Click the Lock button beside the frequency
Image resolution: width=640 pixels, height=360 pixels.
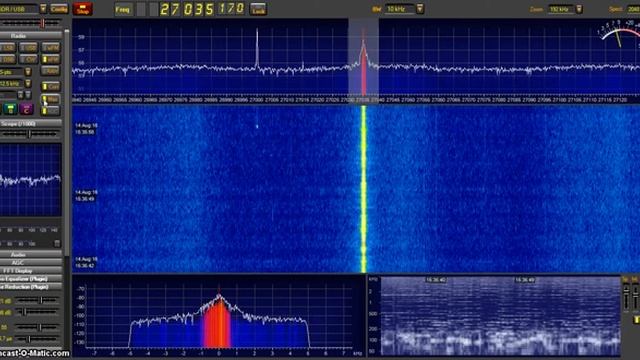click(258, 9)
